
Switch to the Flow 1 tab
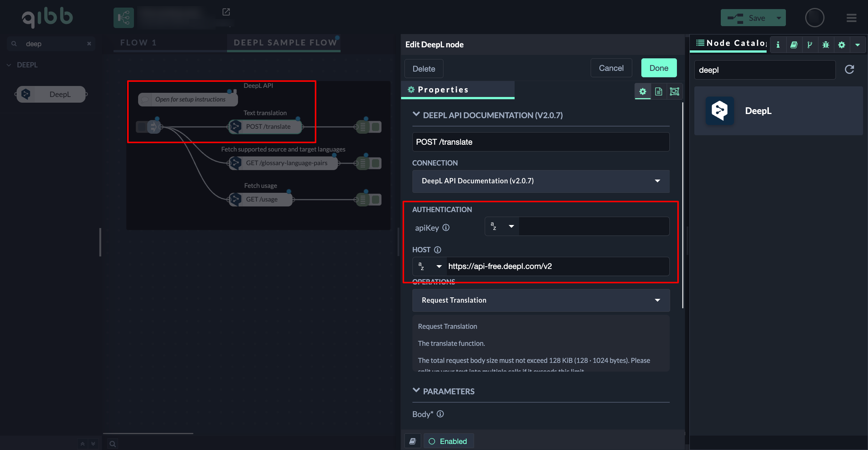(x=138, y=42)
